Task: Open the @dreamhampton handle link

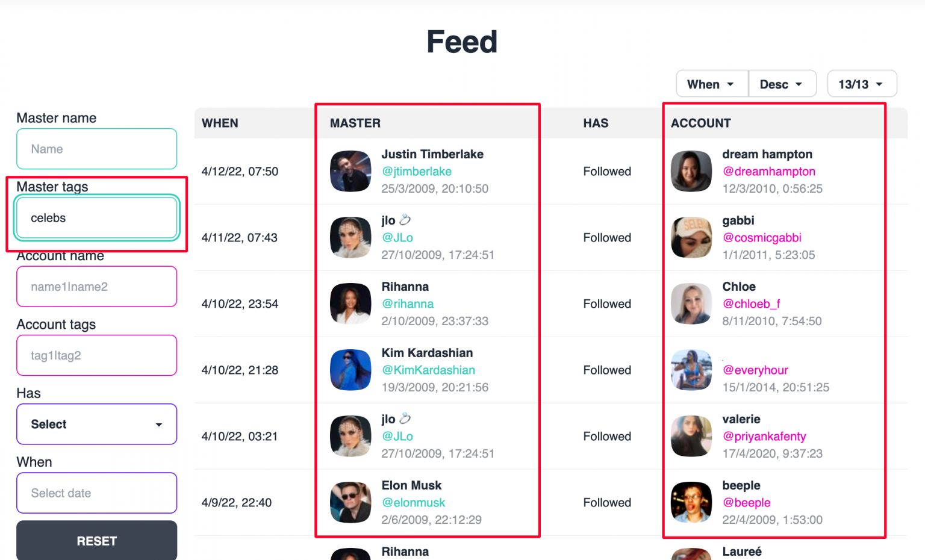Action: [x=769, y=171]
